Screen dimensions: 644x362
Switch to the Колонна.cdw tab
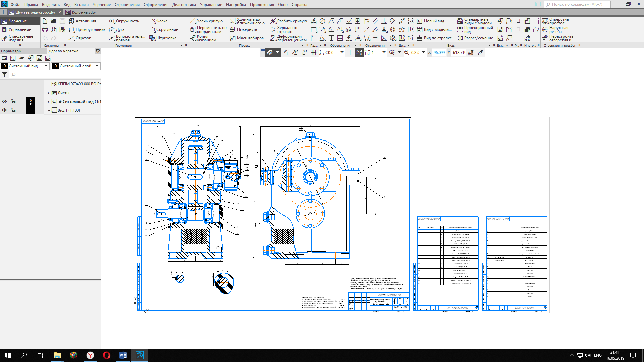(x=84, y=12)
